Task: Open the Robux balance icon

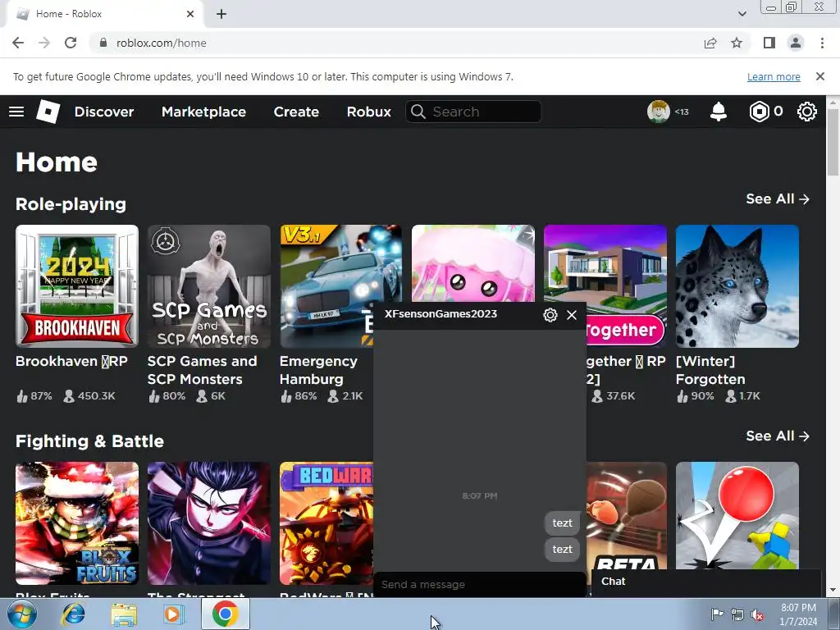Action: coord(759,112)
